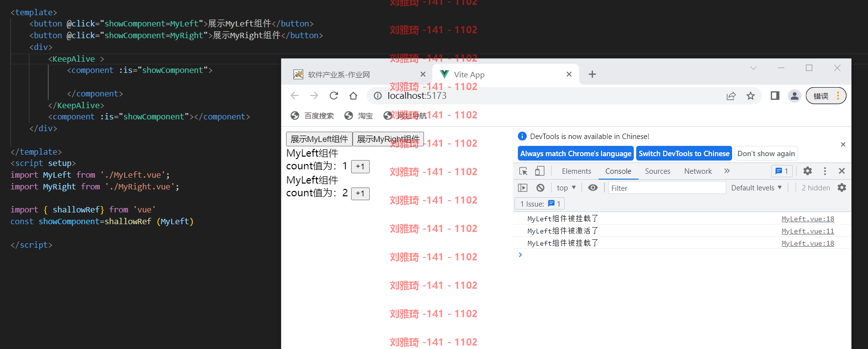Activate DevTools inspect element picker
The image size is (868, 349).
[523, 171]
